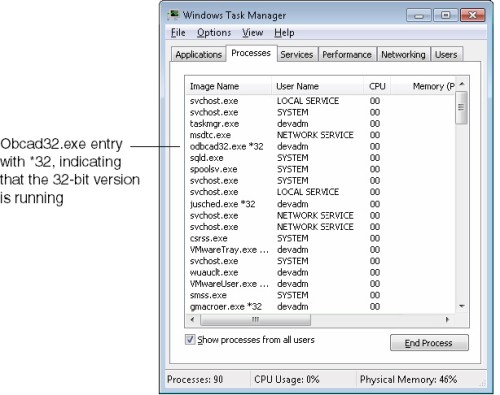The image size is (500, 395).
Task: Select the jusched.exe *32 process row
Action: point(320,204)
